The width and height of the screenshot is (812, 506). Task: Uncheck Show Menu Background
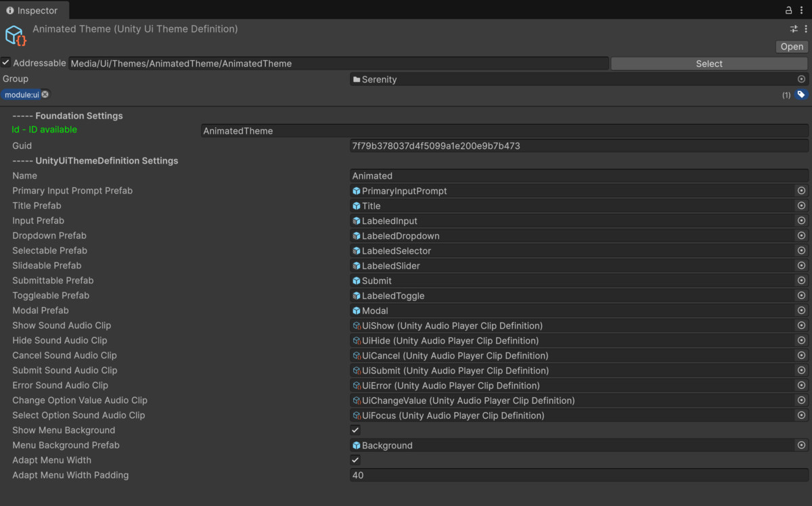(x=355, y=430)
